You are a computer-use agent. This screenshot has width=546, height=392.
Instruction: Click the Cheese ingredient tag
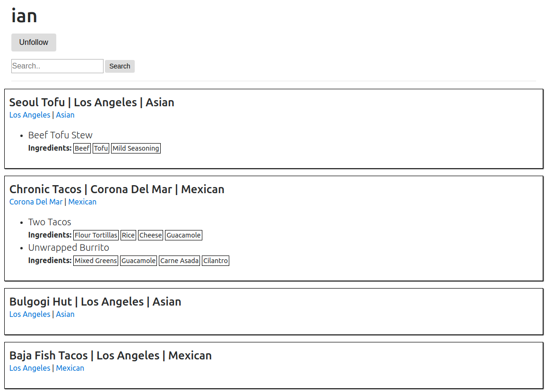(x=150, y=235)
